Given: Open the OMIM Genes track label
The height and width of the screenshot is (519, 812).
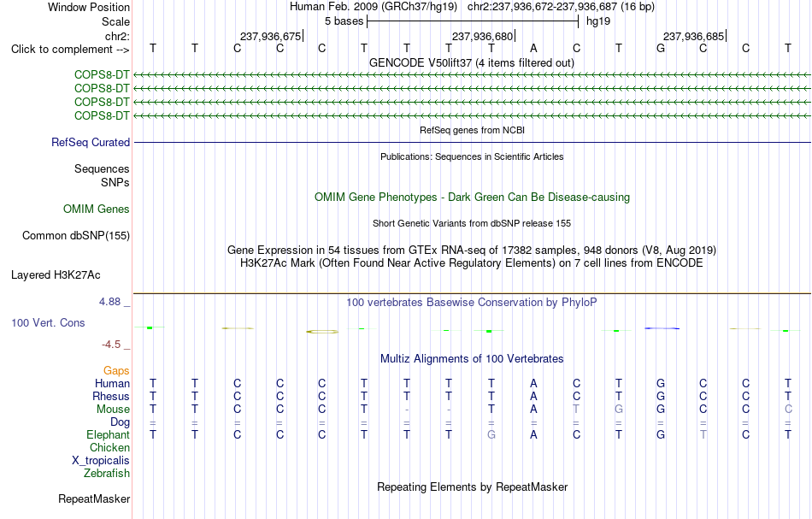Looking at the screenshot, I should click(x=97, y=209).
